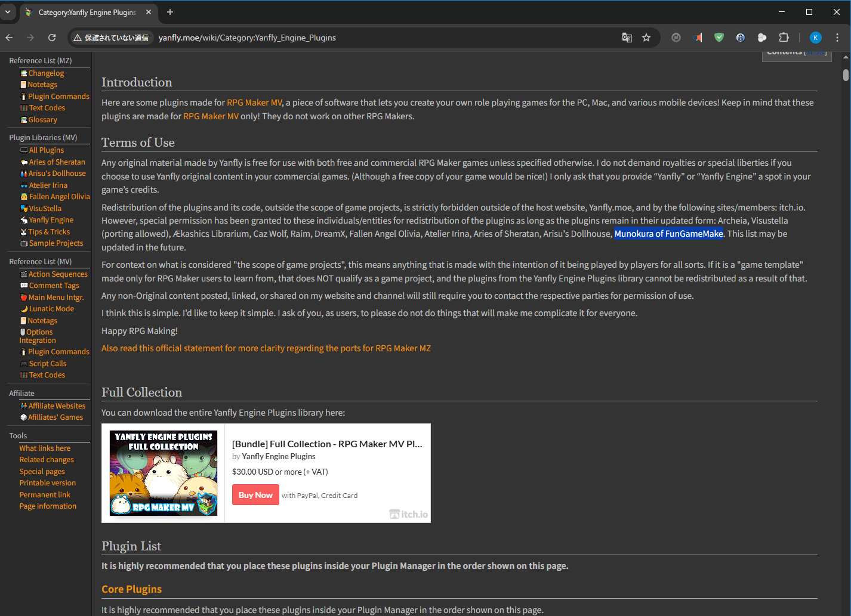
Task: Open Comment Tags in the sidebar
Action: click(x=54, y=286)
